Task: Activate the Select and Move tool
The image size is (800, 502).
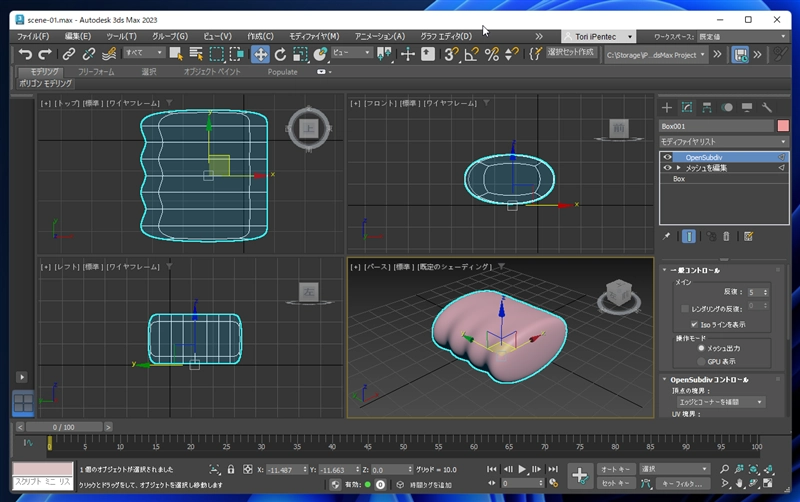Action: (260, 54)
